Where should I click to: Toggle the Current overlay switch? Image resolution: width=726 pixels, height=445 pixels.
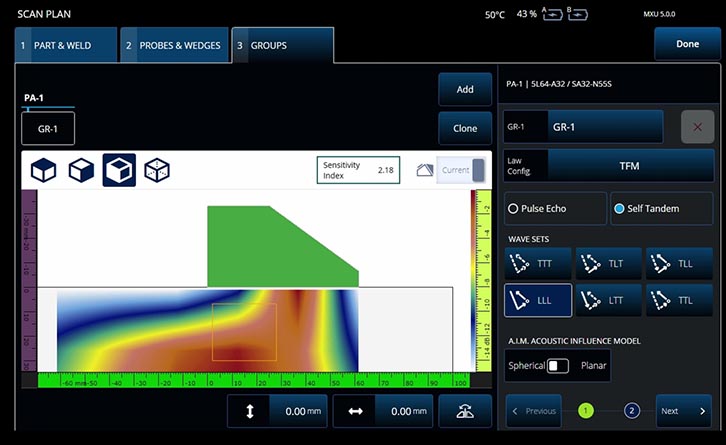click(478, 170)
